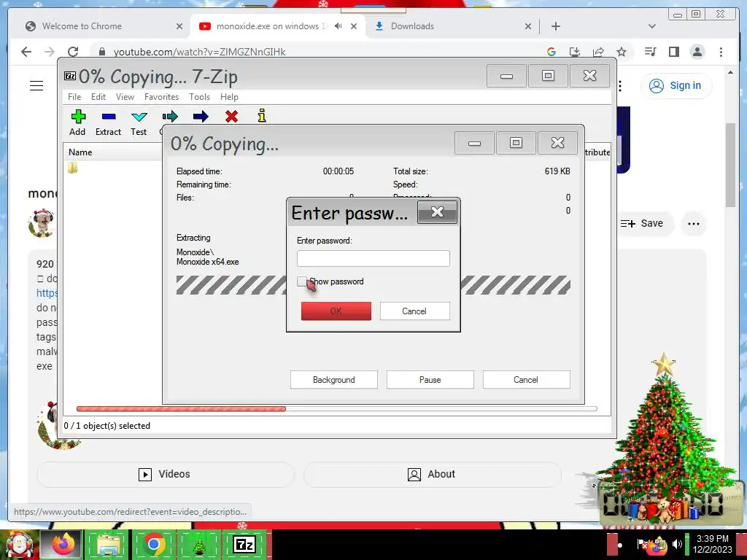Click the yellow Info icon in 7-Zip
Image resolution: width=747 pixels, height=560 pixels.
tap(262, 116)
